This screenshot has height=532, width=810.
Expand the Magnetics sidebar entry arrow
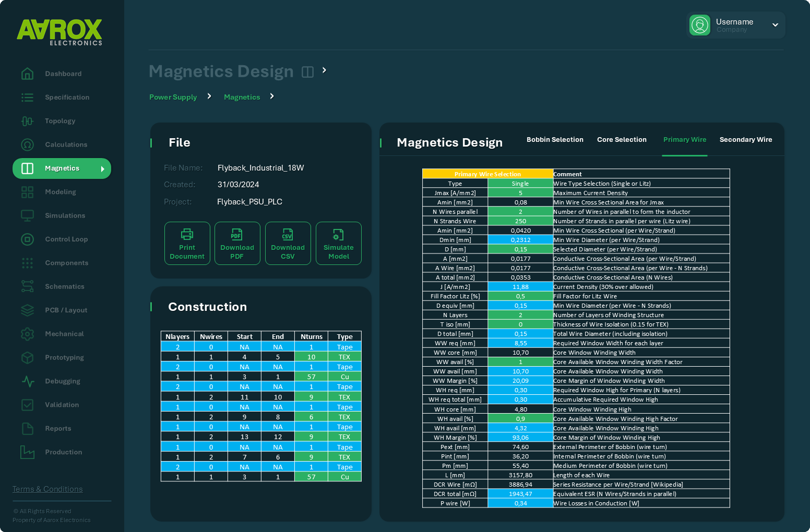pos(103,168)
